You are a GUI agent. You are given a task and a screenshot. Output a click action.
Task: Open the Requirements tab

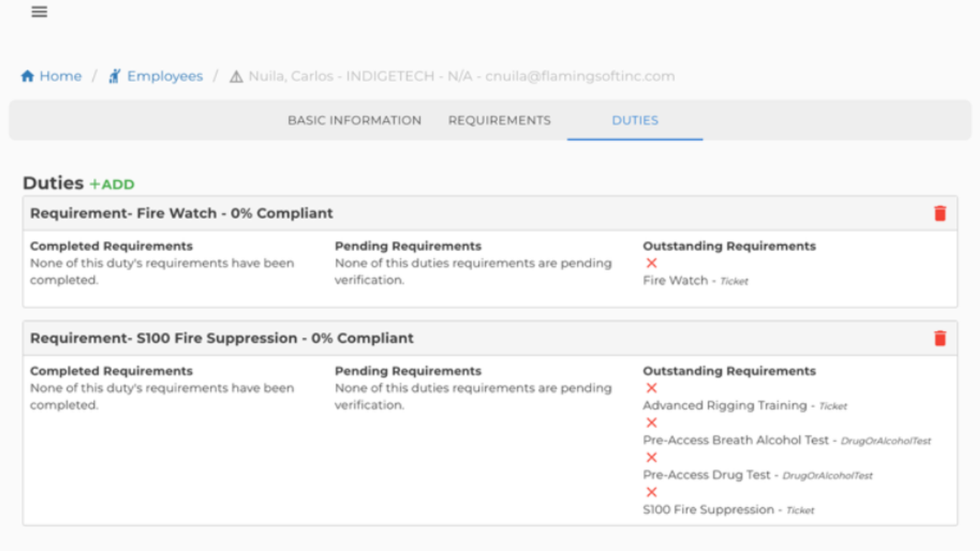point(499,121)
